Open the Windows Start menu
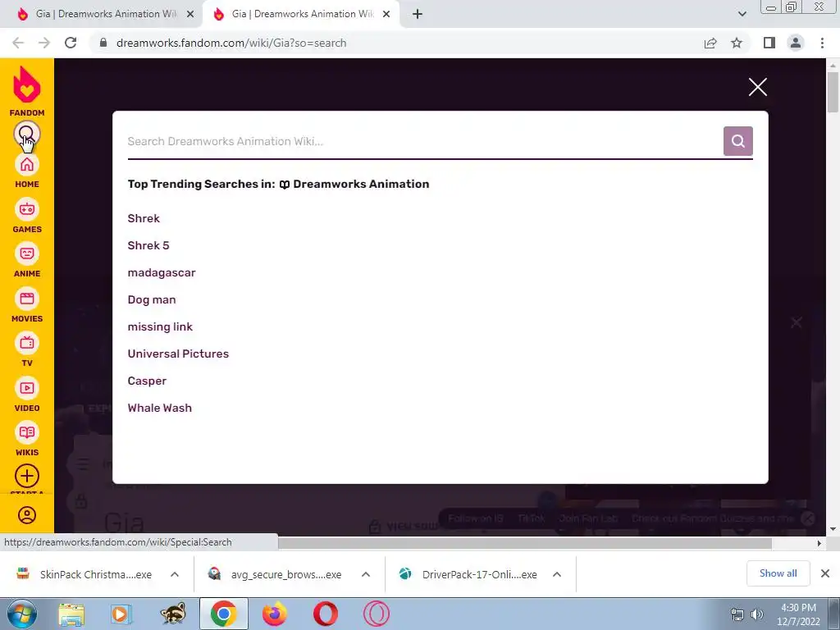Screen dimensions: 840x630 [22, 614]
